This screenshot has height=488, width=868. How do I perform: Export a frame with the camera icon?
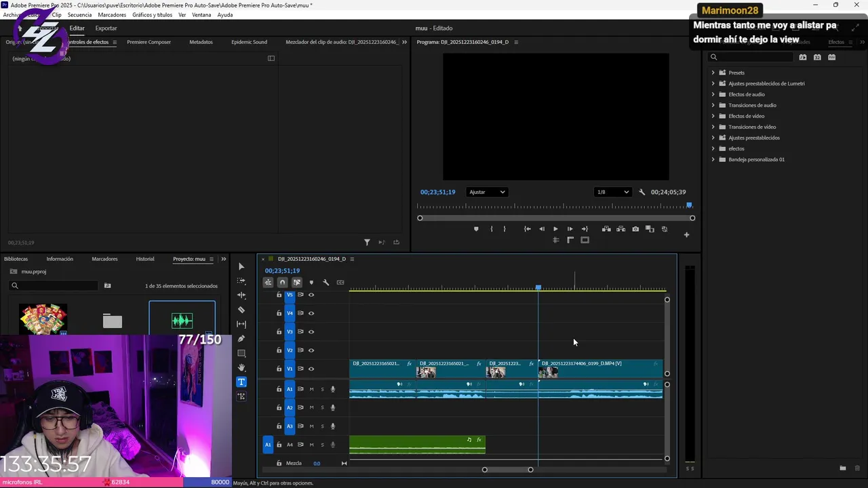click(x=635, y=229)
